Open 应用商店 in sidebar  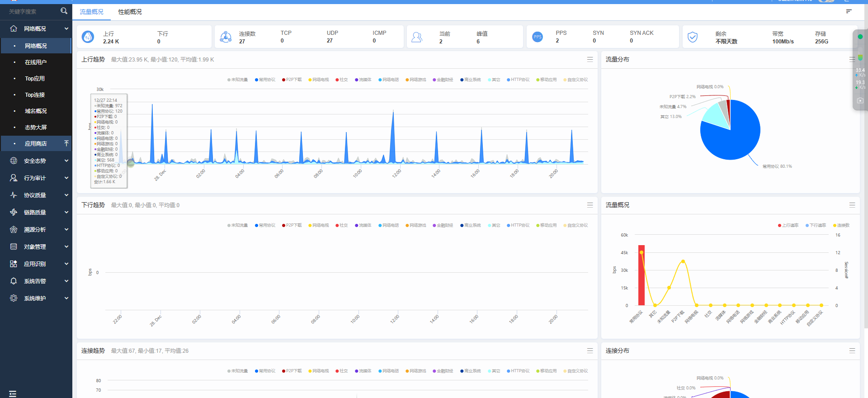click(36, 143)
